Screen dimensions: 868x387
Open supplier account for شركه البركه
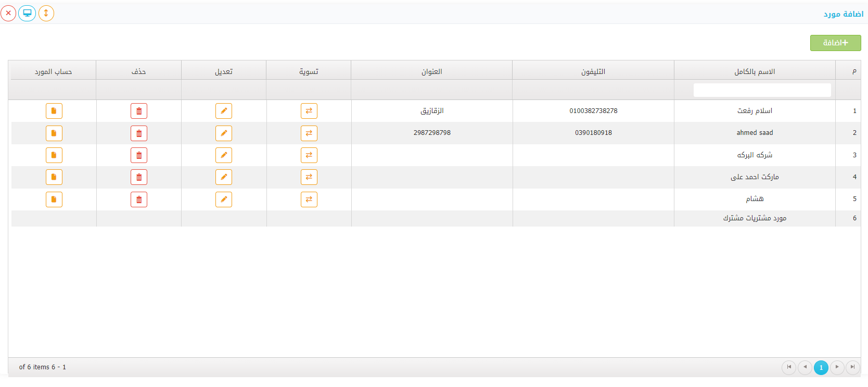click(x=54, y=155)
